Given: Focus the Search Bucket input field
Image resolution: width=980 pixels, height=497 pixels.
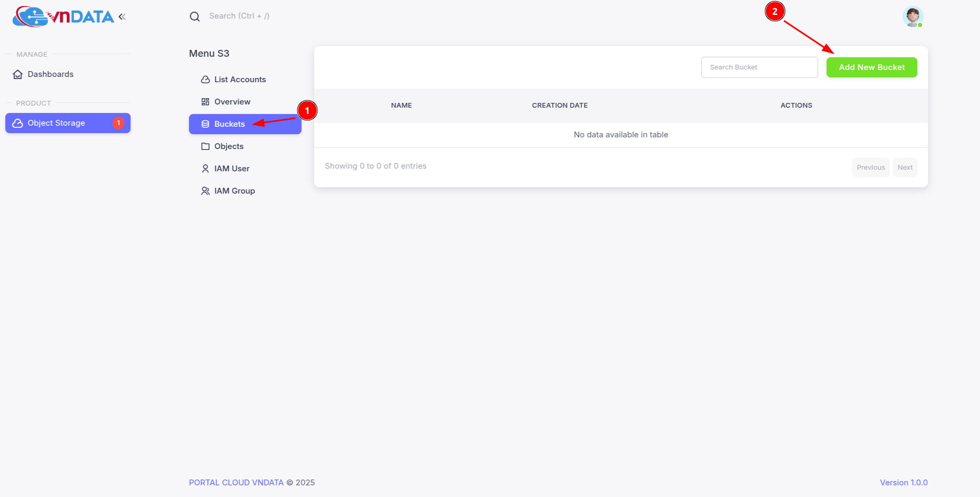Looking at the screenshot, I should pos(759,67).
